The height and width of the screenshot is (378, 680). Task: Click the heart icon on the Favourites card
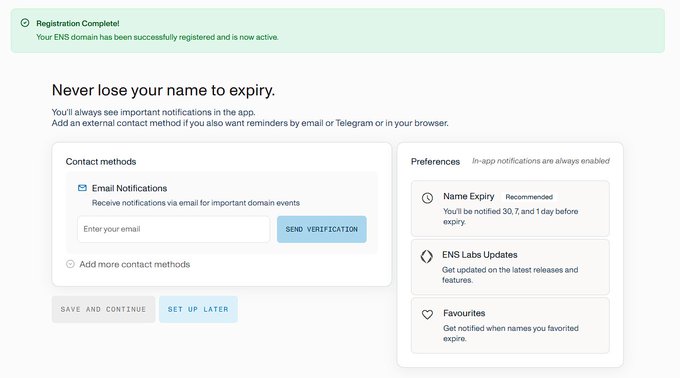427,314
